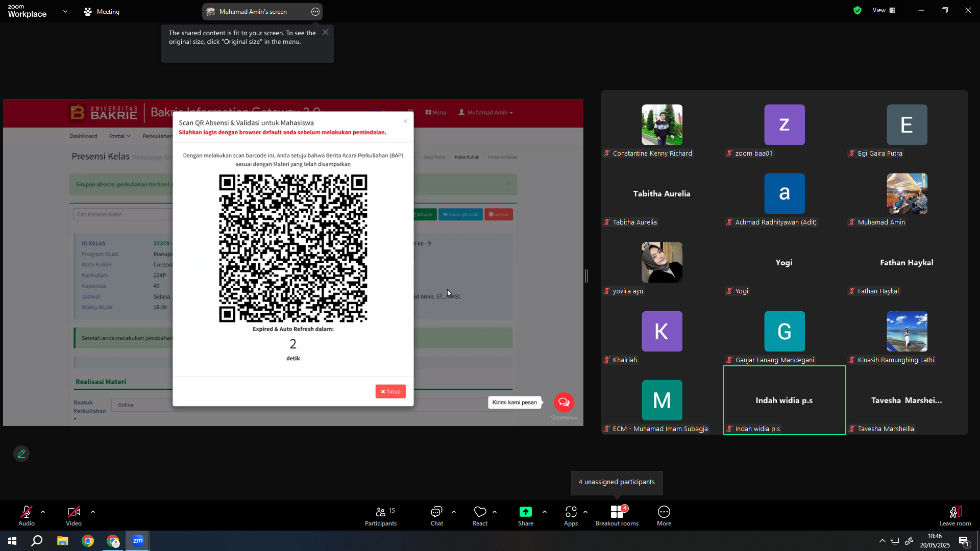Viewport: 980px width, 551px height.
Task: Open the Menu item in Bakrie header
Action: coord(436,113)
